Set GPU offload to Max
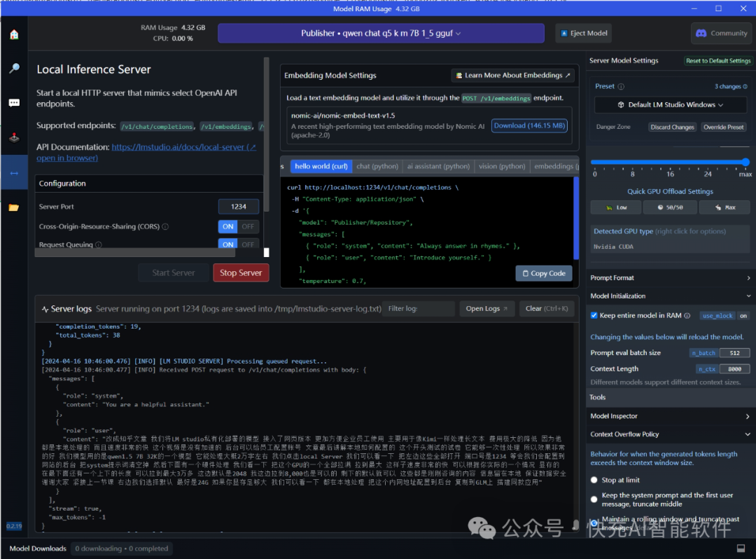 click(724, 207)
